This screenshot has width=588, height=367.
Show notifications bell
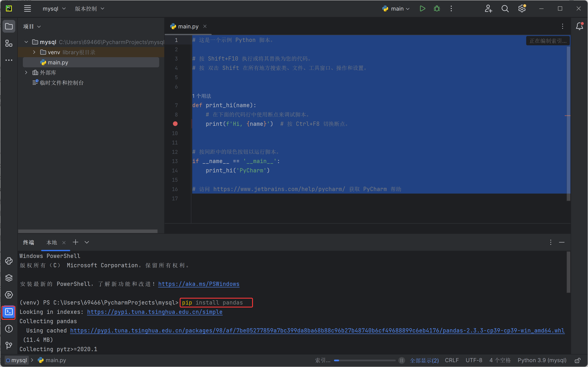tap(580, 26)
